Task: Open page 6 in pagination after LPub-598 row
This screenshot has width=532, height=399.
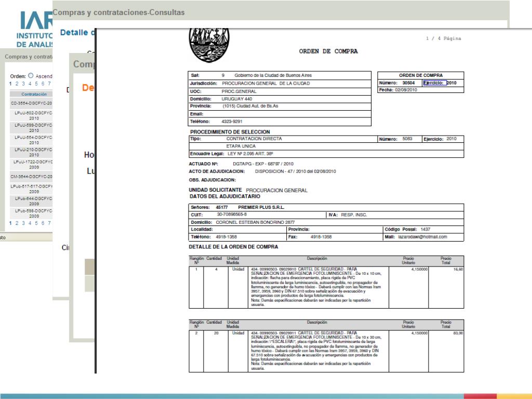Action: 43,223
